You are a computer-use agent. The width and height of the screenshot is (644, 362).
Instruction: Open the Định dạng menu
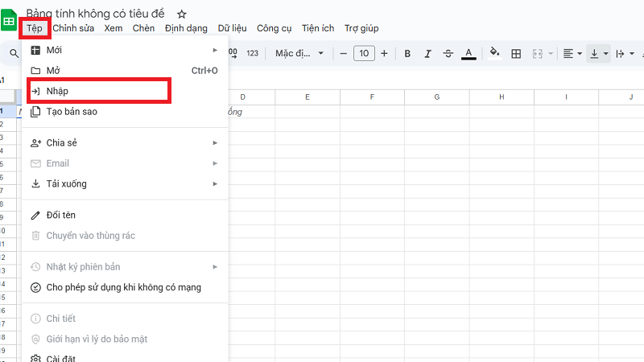pyautogui.click(x=186, y=28)
